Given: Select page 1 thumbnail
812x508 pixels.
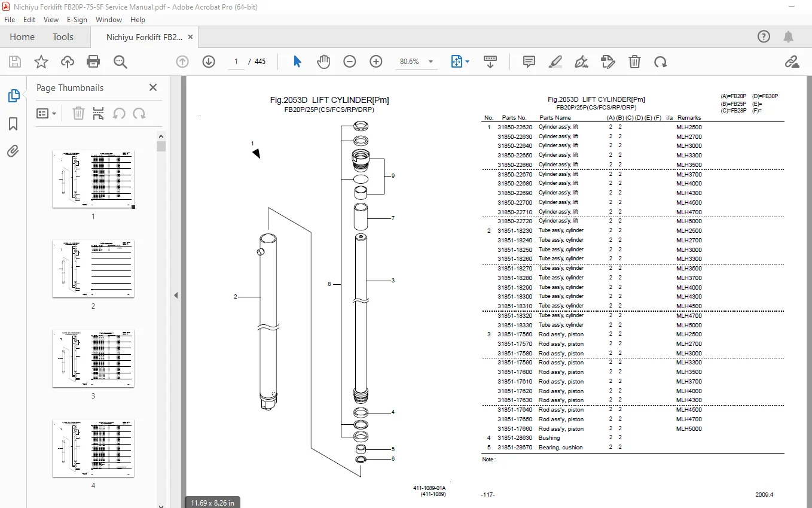Looking at the screenshot, I should click(x=93, y=179).
